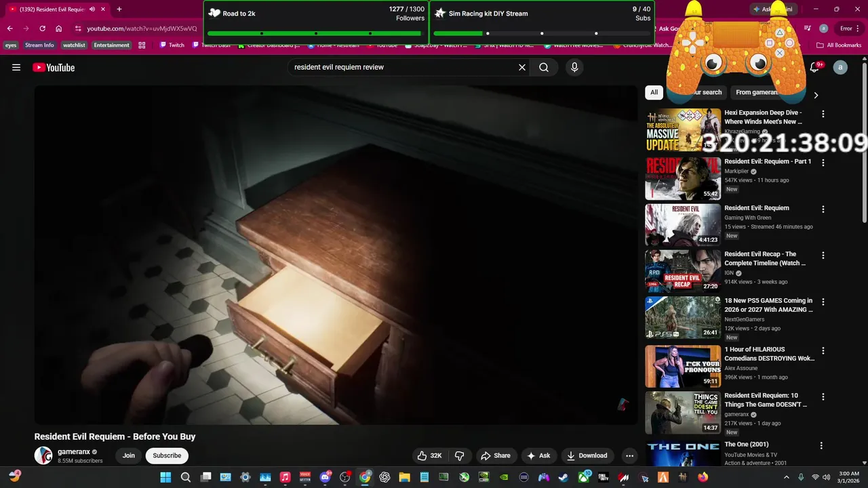Open the Twitch bookmark
This screenshot has height=488, width=868.
click(x=171, y=45)
